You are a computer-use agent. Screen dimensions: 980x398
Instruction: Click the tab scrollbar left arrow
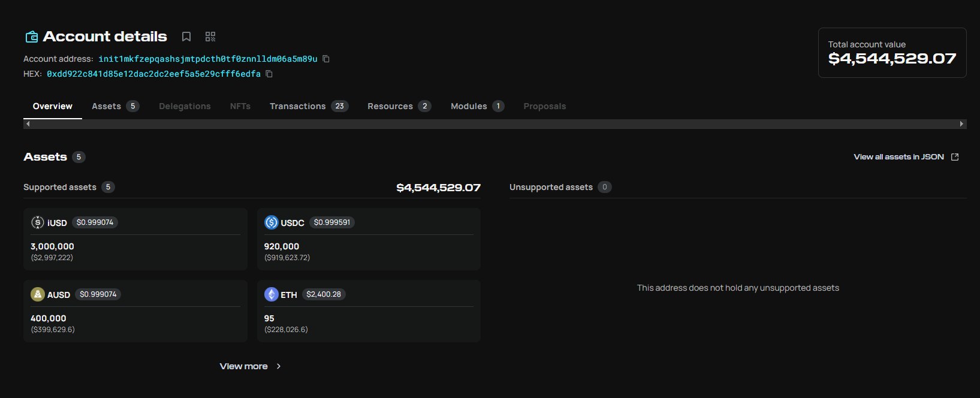(x=28, y=124)
